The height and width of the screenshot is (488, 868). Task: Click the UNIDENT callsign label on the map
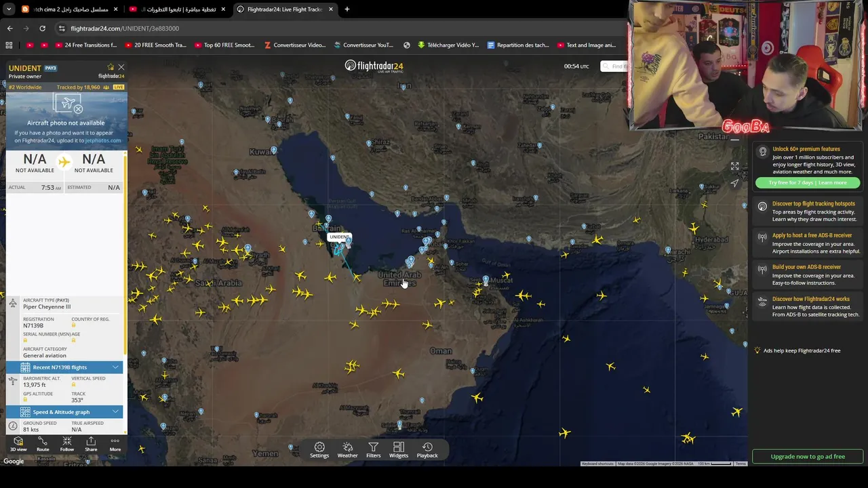point(339,237)
